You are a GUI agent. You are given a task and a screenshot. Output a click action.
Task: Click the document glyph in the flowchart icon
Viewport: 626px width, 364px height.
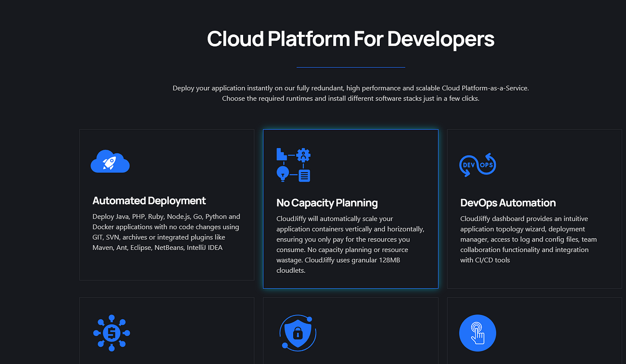pos(305,176)
